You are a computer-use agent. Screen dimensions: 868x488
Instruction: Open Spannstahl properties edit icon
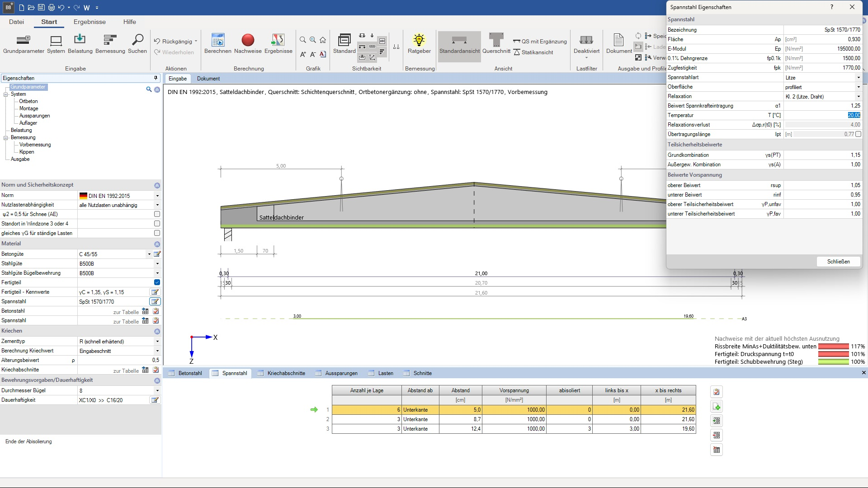(155, 301)
